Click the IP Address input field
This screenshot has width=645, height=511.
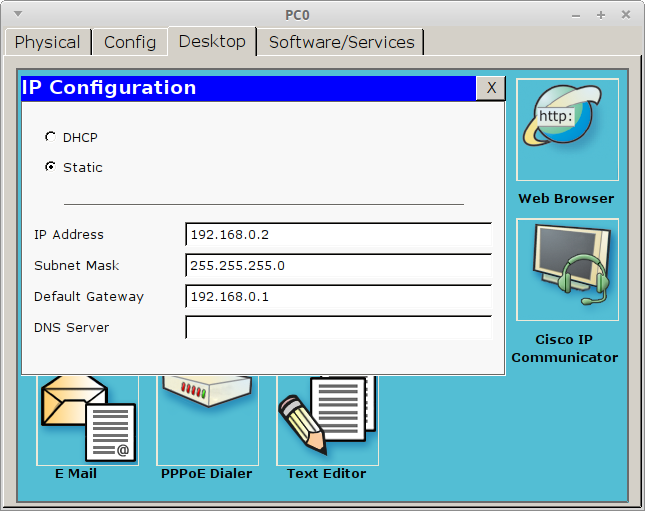click(339, 235)
